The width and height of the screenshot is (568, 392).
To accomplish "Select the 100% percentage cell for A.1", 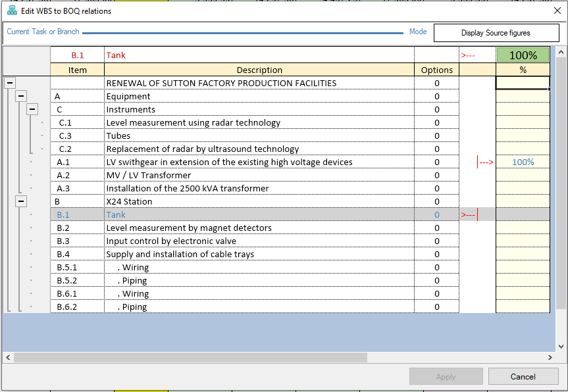I will click(523, 162).
